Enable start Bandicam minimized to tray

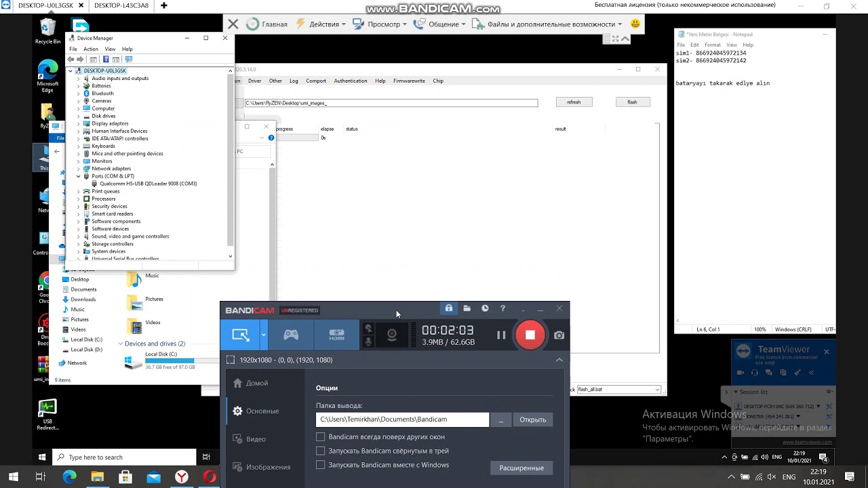tap(321, 451)
